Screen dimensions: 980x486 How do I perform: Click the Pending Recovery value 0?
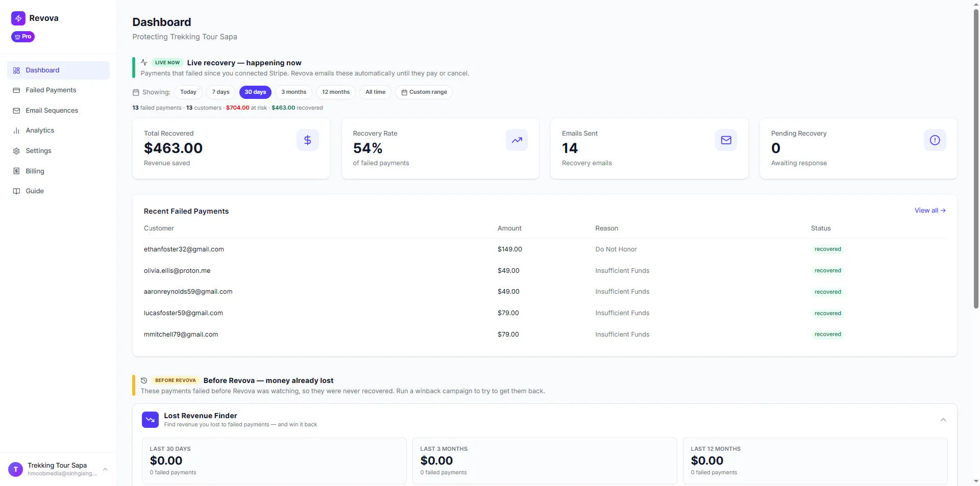click(776, 148)
